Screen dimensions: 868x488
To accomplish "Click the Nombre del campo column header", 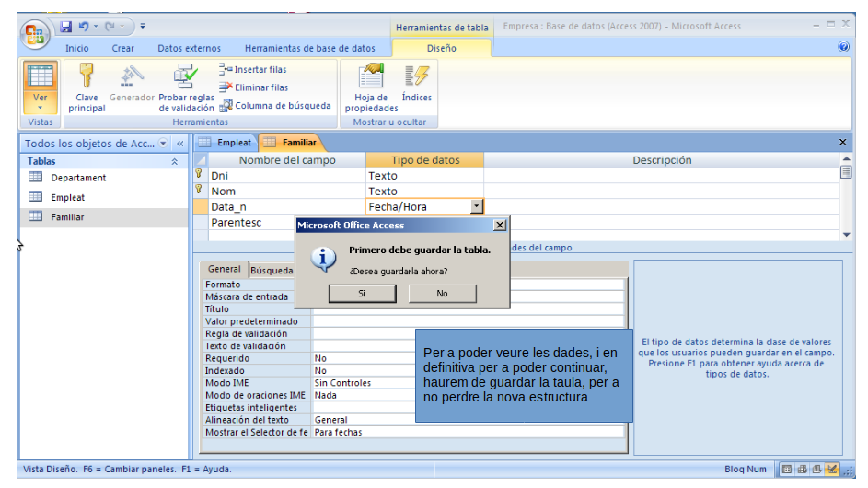I will click(287, 160).
